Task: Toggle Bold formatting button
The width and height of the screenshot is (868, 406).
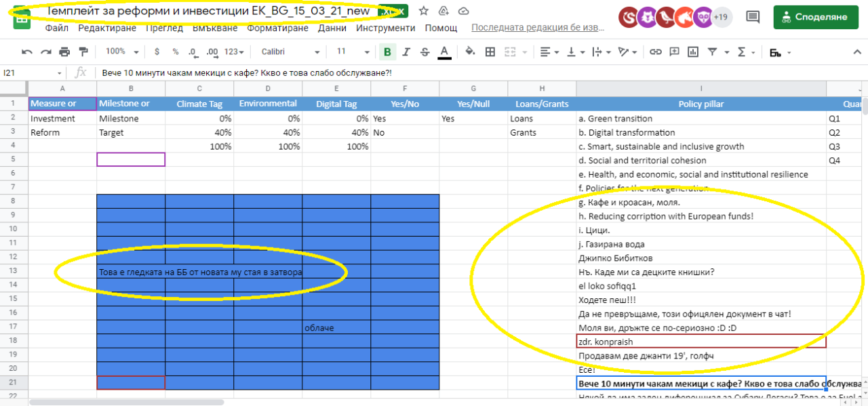Action: (387, 52)
